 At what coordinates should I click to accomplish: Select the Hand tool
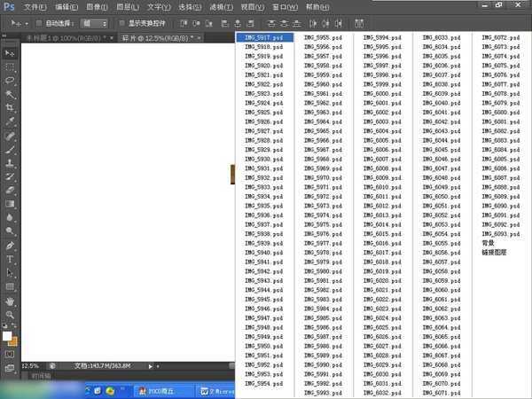(11, 301)
